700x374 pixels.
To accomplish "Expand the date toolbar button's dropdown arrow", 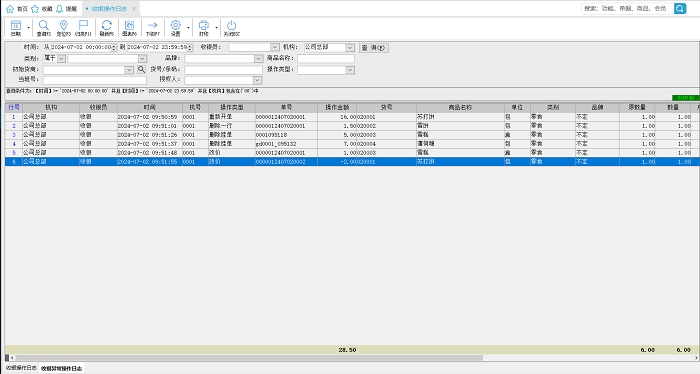I will click(x=29, y=28).
